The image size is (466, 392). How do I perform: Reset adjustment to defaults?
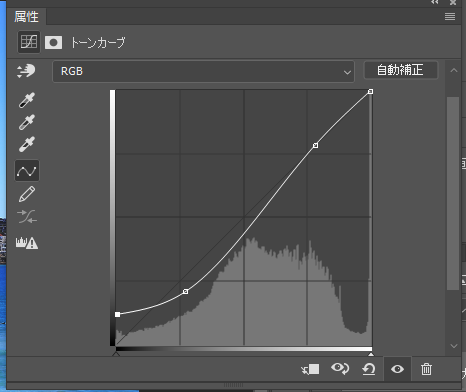coord(369,369)
